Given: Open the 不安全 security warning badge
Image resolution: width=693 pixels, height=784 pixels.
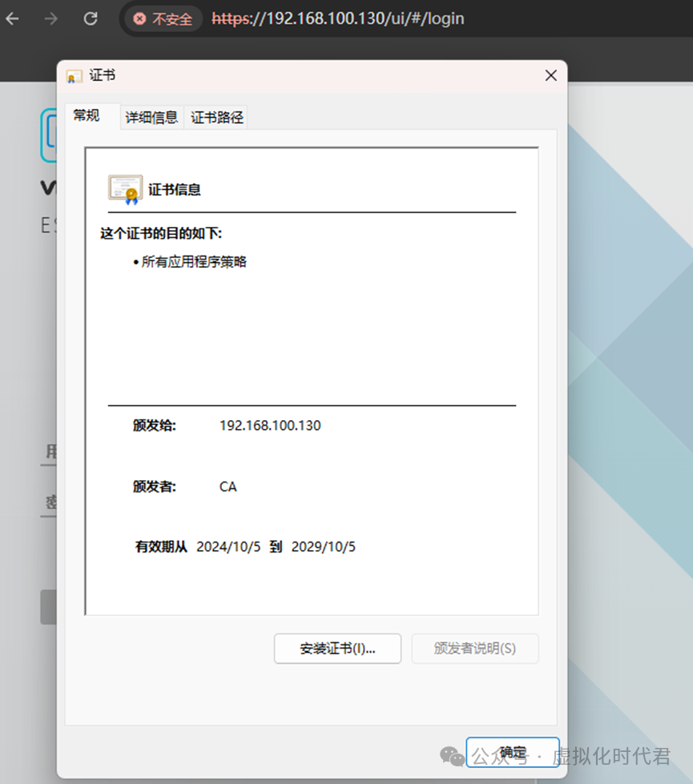Looking at the screenshot, I should click(163, 19).
